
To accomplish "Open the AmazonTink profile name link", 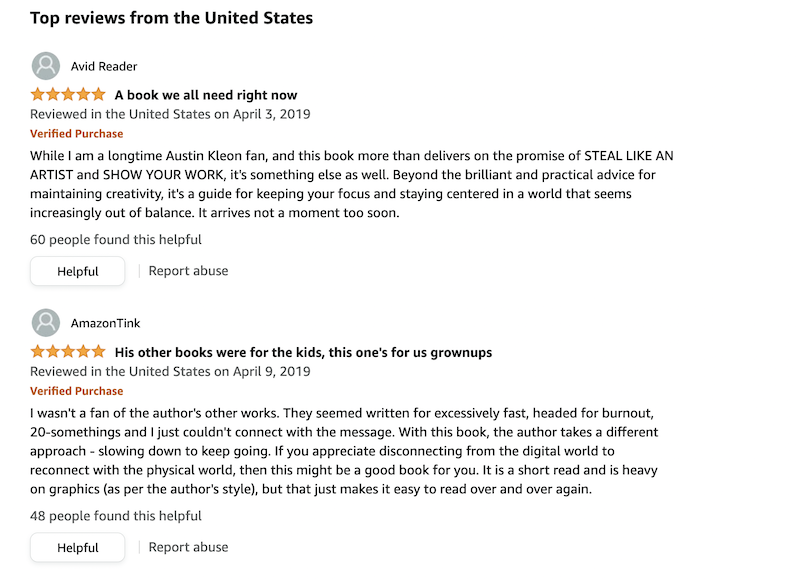I will pyautogui.click(x=106, y=323).
